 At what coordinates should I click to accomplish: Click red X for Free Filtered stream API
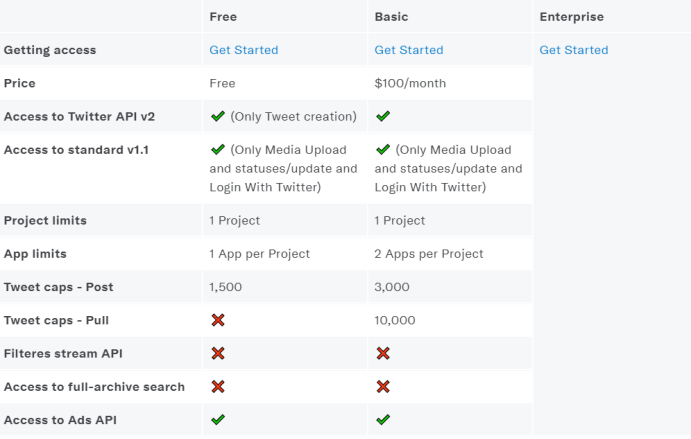pos(217,353)
